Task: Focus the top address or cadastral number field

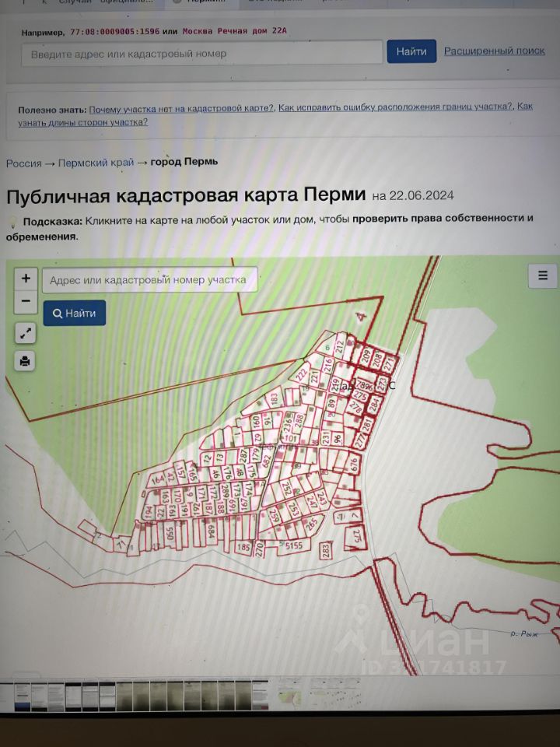Action: pyautogui.click(x=201, y=53)
